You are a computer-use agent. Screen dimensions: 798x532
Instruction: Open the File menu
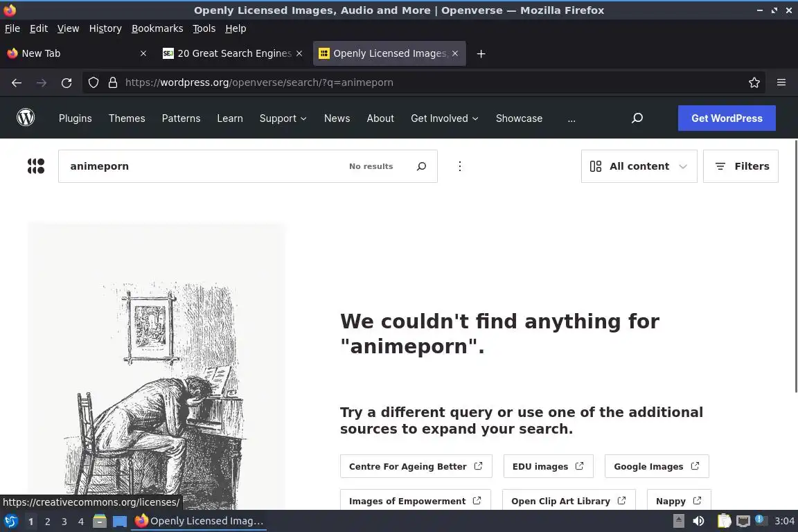click(x=12, y=28)
